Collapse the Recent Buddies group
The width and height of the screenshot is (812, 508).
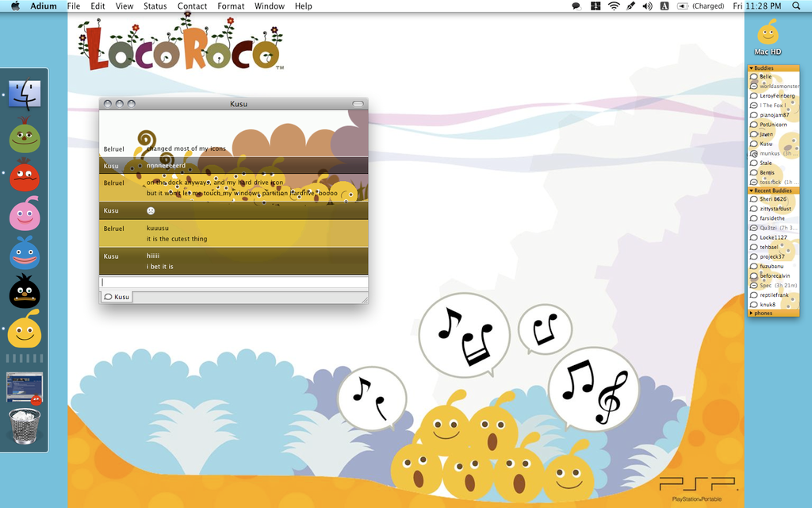pos(752,190)
